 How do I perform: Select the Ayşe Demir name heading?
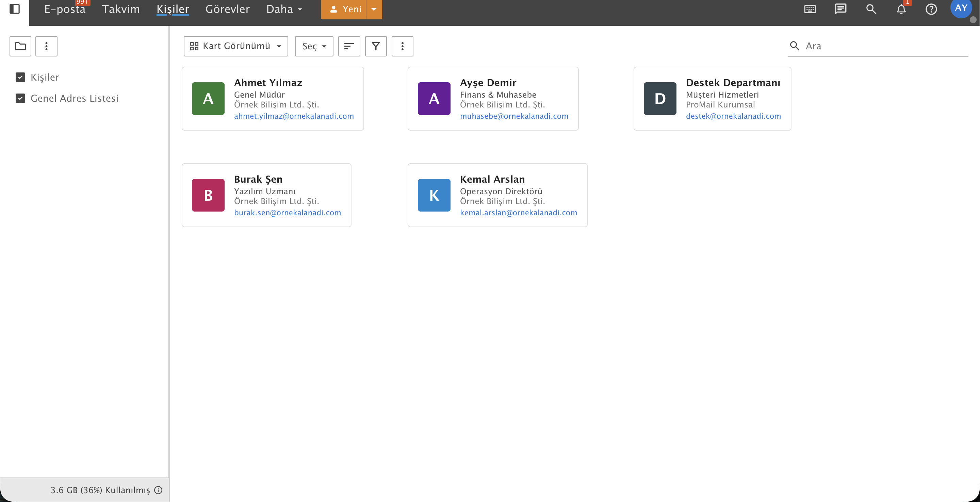point(488,83)
